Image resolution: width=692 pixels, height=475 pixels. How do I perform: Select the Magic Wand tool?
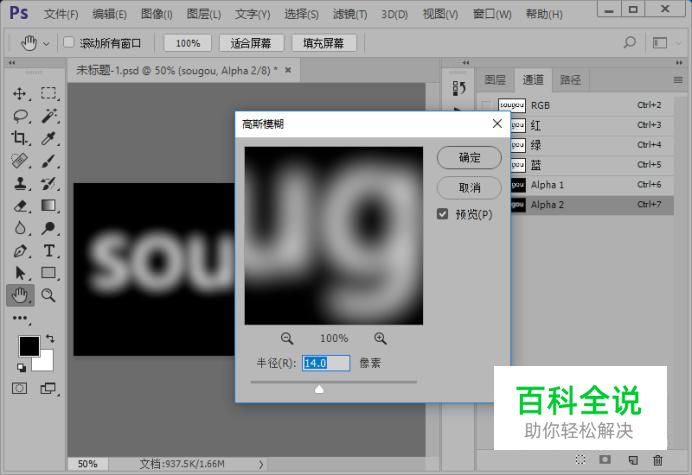point(49,116)
